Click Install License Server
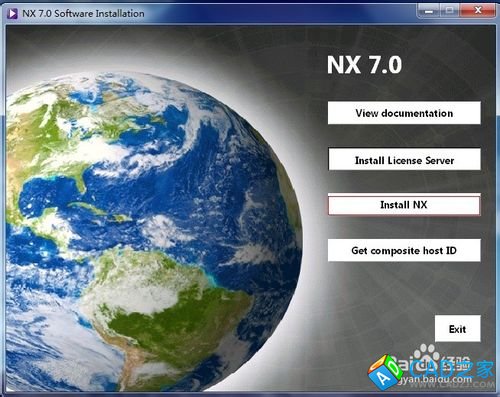Image resolution: width=500 pixels, height=397 pixels. (x=404, y=160)
